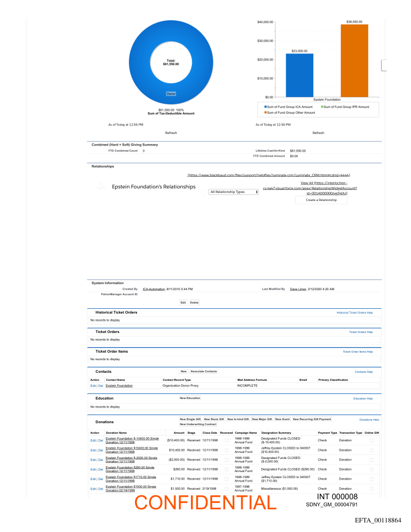Screen dimensions: 411x532
Task: Open the collapsed sidebar handle on right edge
Action: point(383,65)
